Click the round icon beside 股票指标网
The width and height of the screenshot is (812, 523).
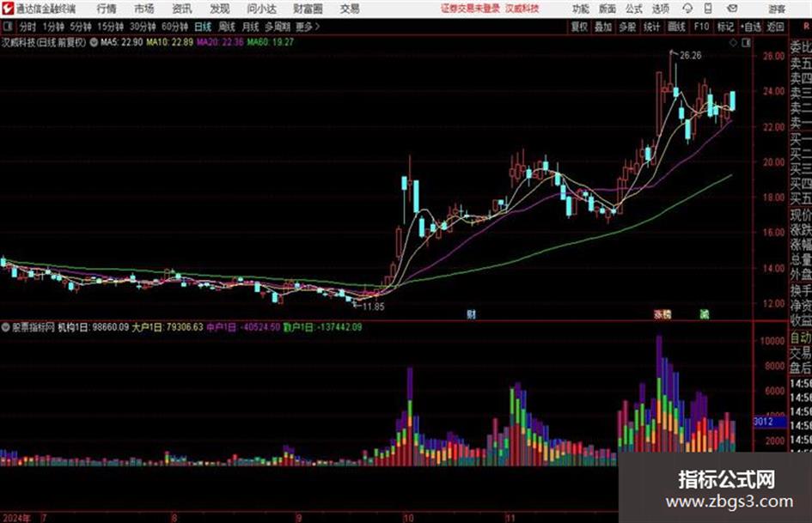pos(6,327)
